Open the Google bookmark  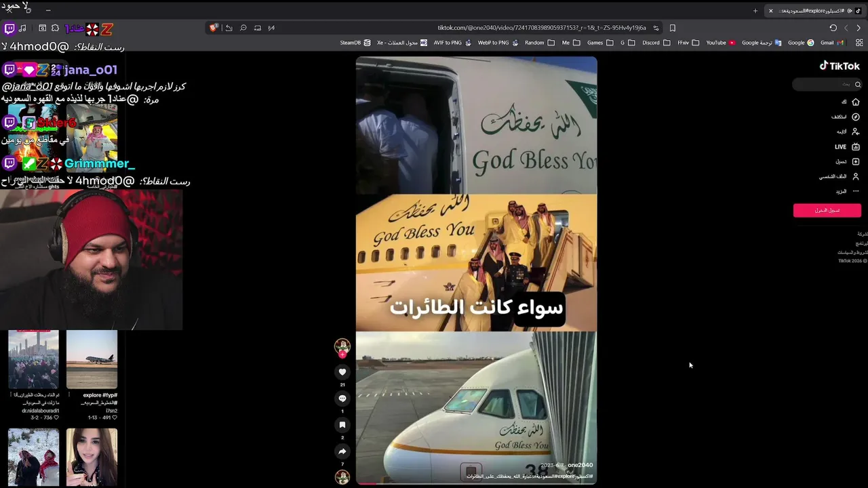click(x=801, y=43)
